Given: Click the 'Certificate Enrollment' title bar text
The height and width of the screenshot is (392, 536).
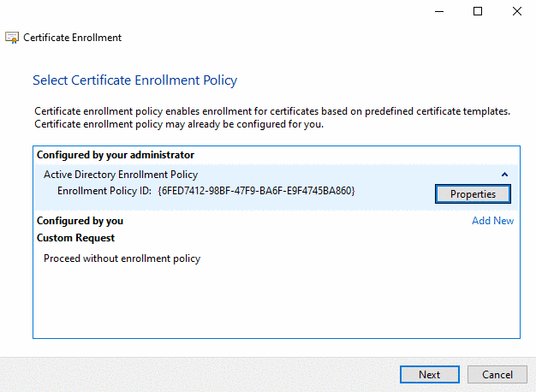Looking at the screenshot, I should coord(73,38).
